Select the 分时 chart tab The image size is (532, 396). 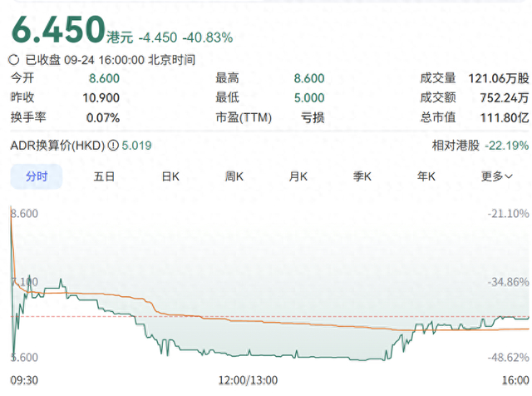37,176
